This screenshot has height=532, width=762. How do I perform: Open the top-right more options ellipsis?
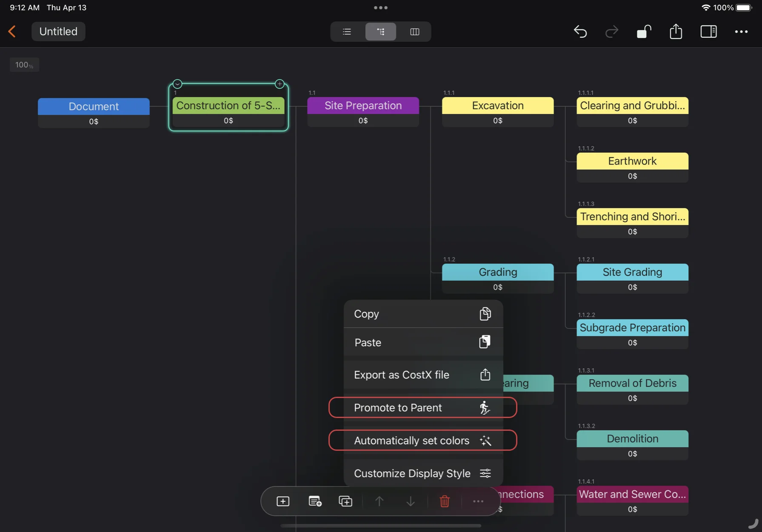coord(741,32)
